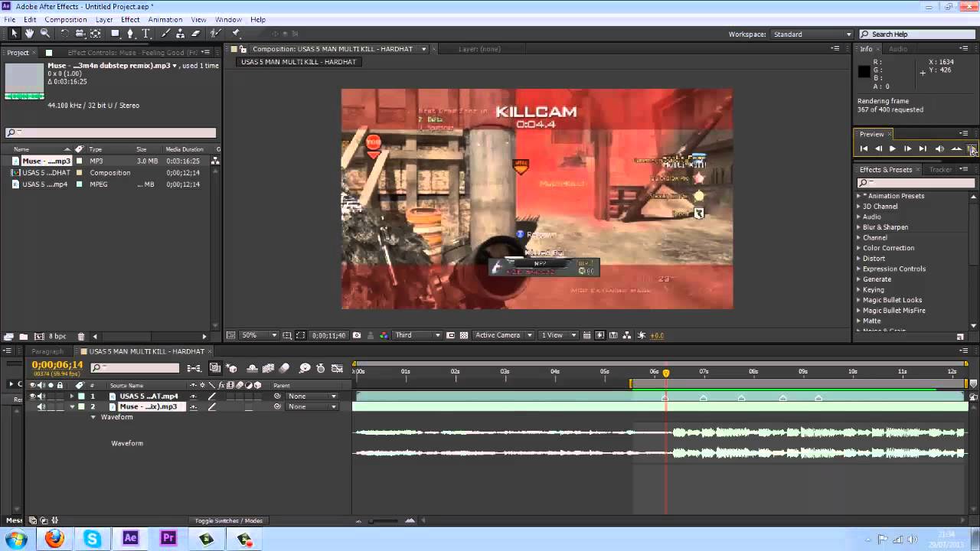This screenshot has height=551, width=980.
Task: Open the composition flowchart icon in viewer
Action: click(x=627, y=335)
